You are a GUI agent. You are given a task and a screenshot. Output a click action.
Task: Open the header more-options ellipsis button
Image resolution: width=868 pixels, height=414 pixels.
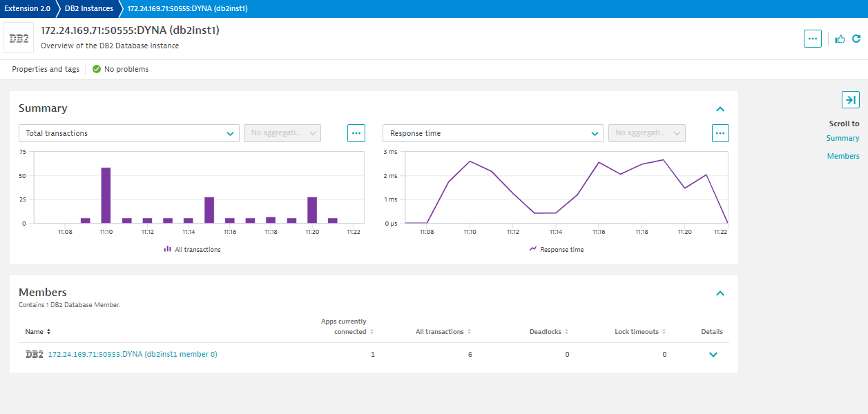(813, 39)
